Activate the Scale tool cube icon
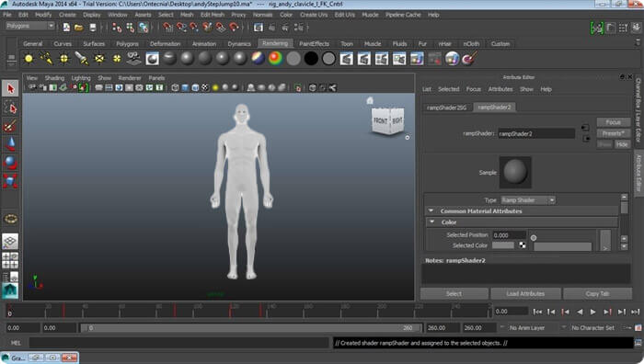 [x=10, y=180]
